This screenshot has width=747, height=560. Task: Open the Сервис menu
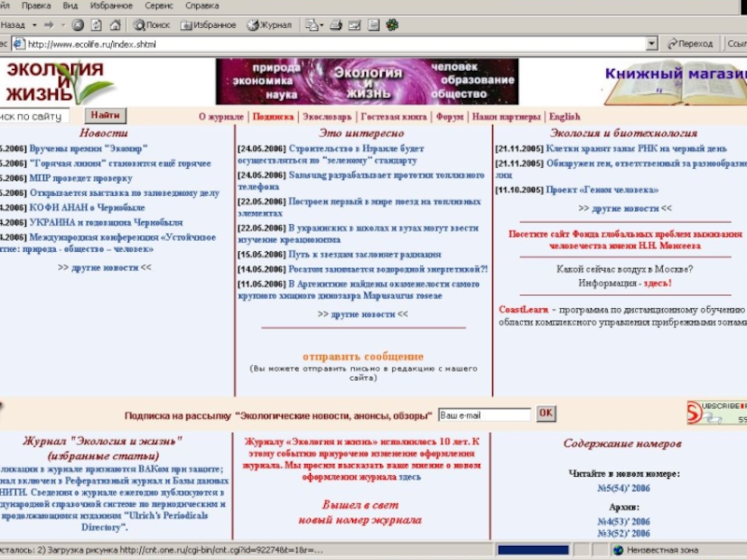click(x=159, y=6)
